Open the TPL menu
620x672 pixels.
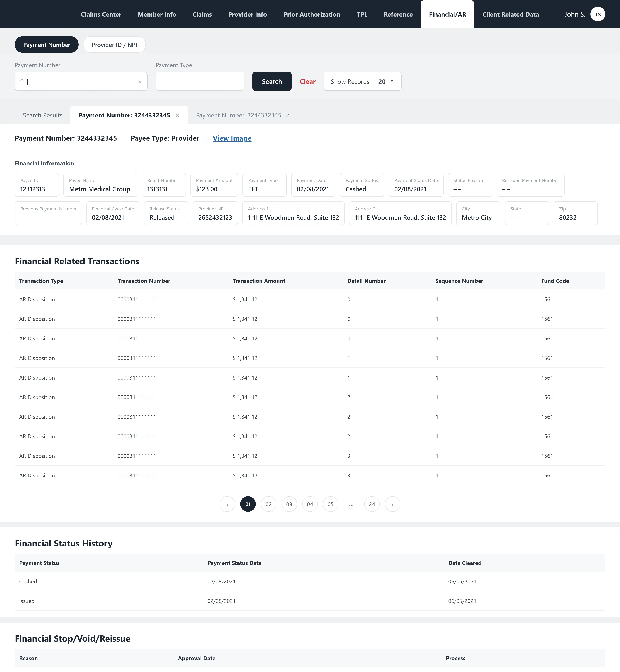coord(362,14)
